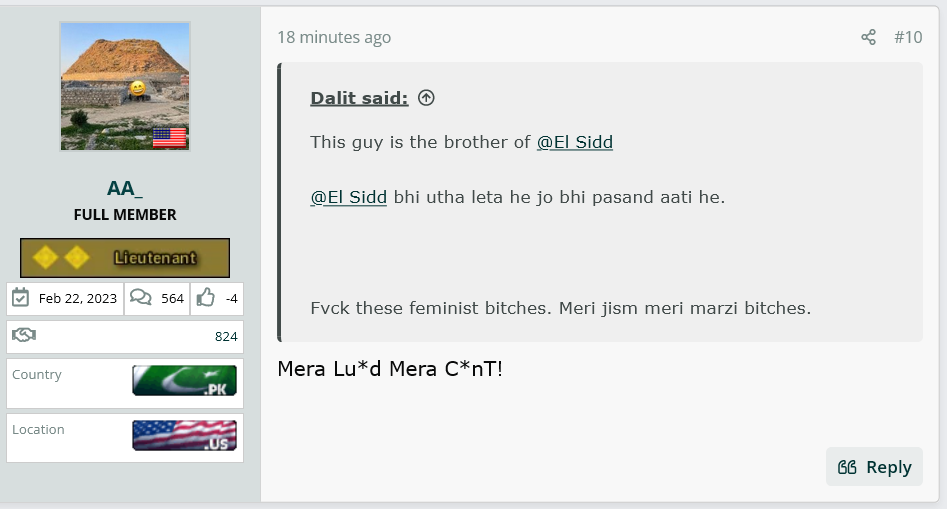Open the quoted post via up-arrow icon
The image size is (947, 509).
(x=426, y=98)
